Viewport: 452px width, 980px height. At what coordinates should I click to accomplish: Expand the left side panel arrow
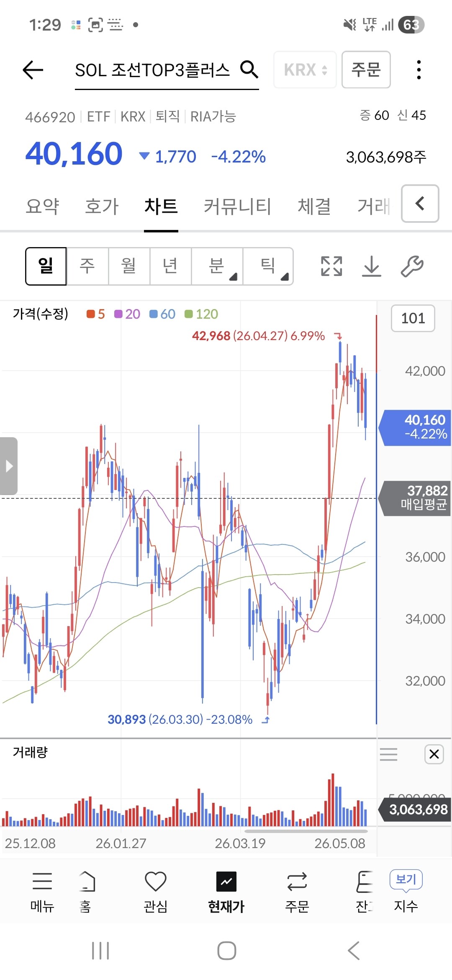click(x=9, y=466)
